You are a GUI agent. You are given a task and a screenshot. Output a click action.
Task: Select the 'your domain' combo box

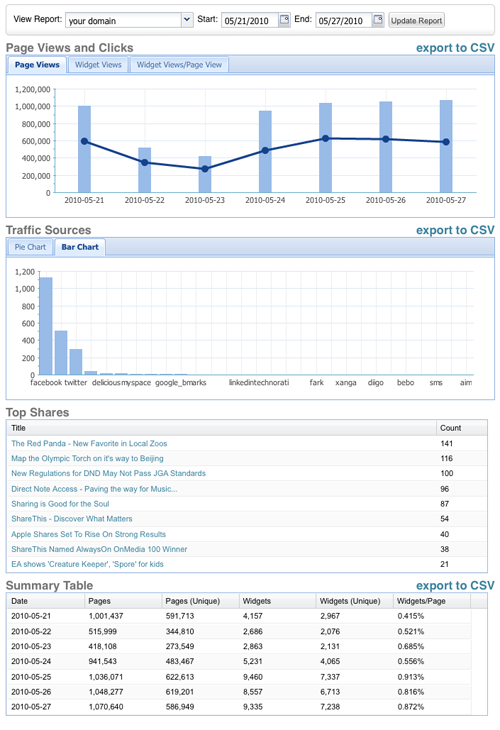tap(129, 20)
